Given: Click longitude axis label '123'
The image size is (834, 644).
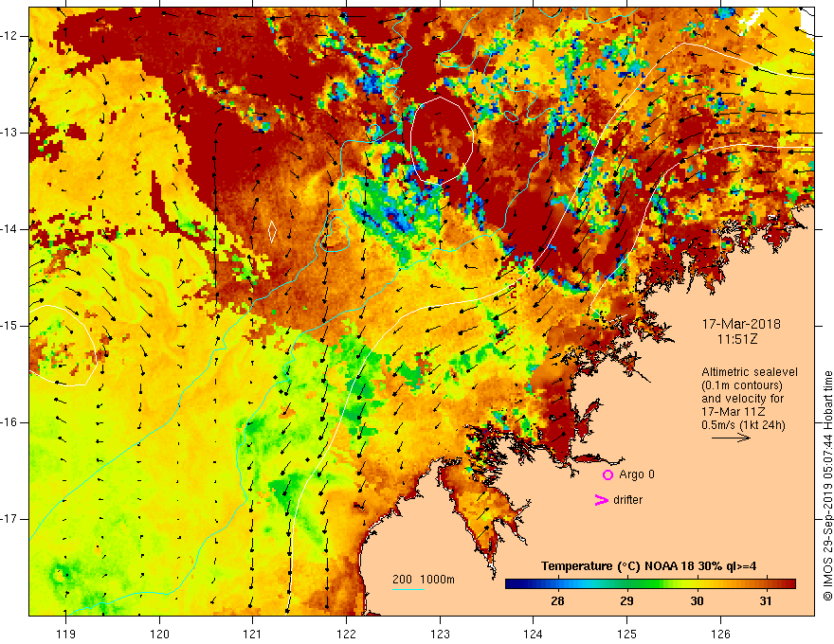Looking at the screenshot, I should pos(440,634).
